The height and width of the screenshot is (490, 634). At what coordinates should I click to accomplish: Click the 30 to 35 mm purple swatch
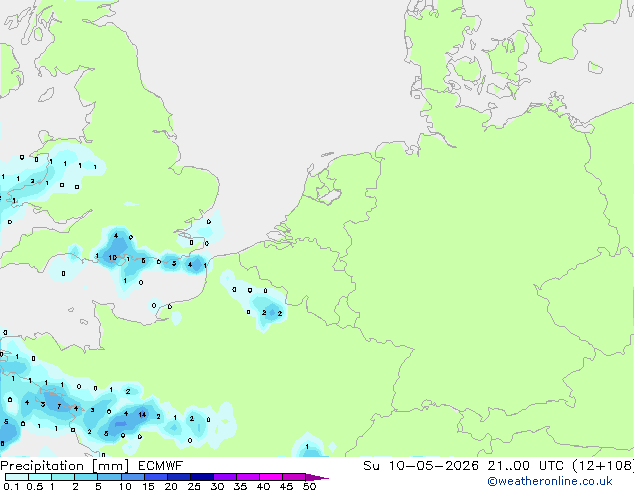(x=224, y=477)
